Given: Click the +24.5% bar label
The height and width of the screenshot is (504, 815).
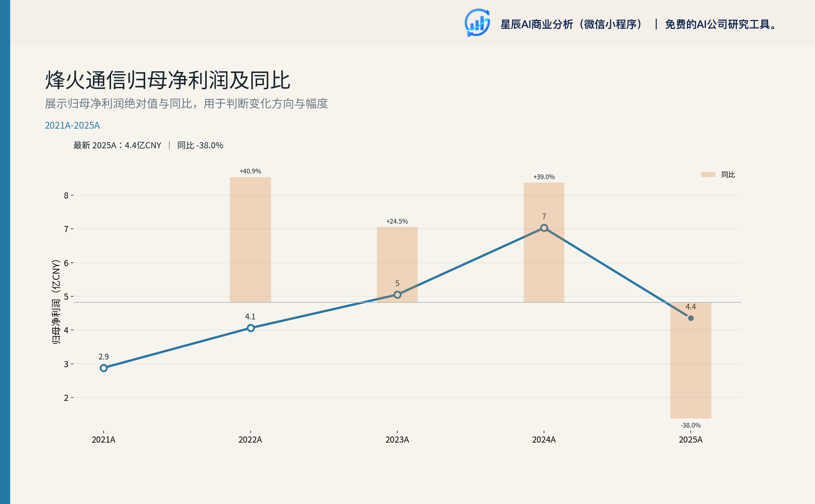Looking at the screenshot, I should (x=397, y=221).
